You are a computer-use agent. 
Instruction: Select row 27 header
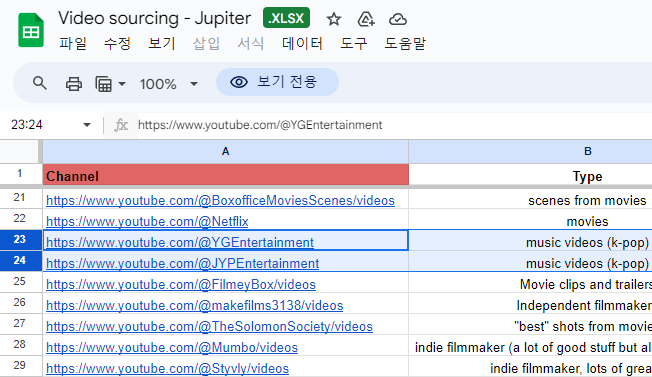click(x=20, y=324)
